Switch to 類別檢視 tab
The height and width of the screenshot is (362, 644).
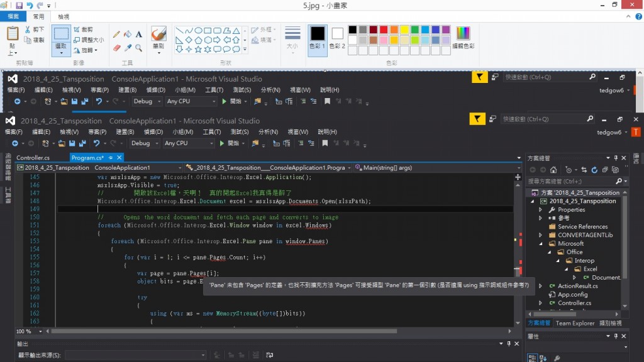[610, 324]
